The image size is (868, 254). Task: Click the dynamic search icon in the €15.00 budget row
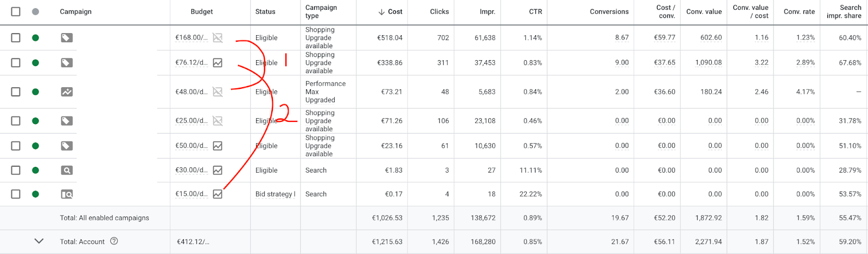[x=67, y=194]
